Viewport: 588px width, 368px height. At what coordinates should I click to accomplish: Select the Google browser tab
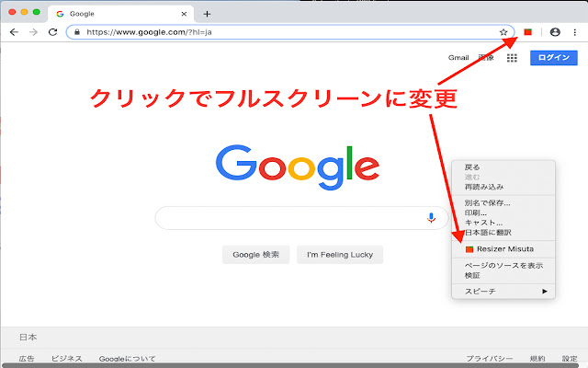(120, 14)
